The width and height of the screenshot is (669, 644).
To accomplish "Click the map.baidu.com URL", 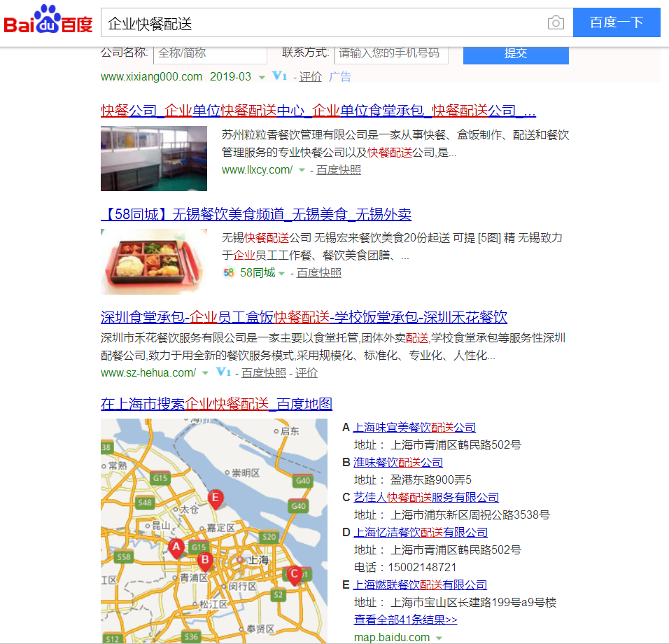I will point(392,637).
